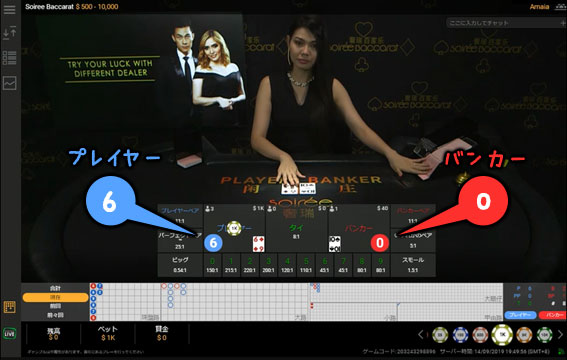Select the red chip in tray
Image resolution: width=567 pixels, height=360 pixels.
click(480, 335)
